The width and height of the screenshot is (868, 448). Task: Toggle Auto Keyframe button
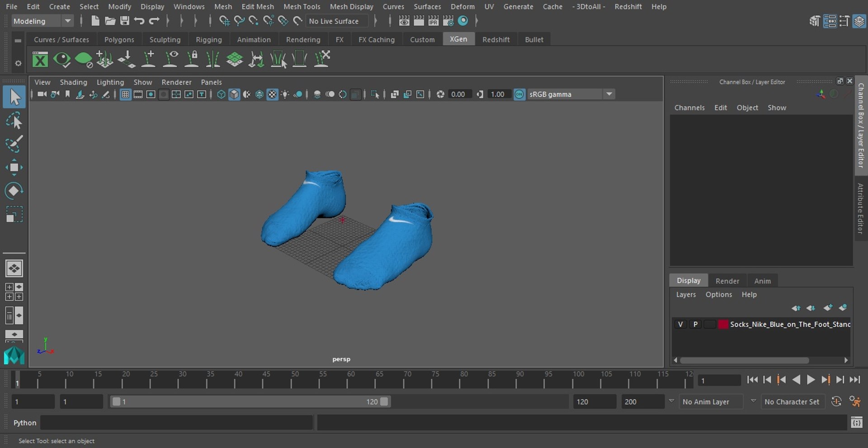click(x=836, y=401)
